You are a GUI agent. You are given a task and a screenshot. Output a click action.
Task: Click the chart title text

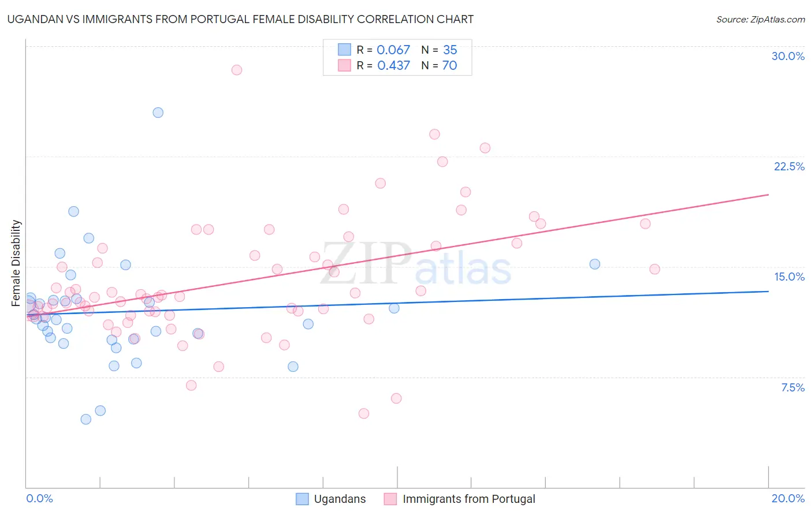click(x=240, y=19)
